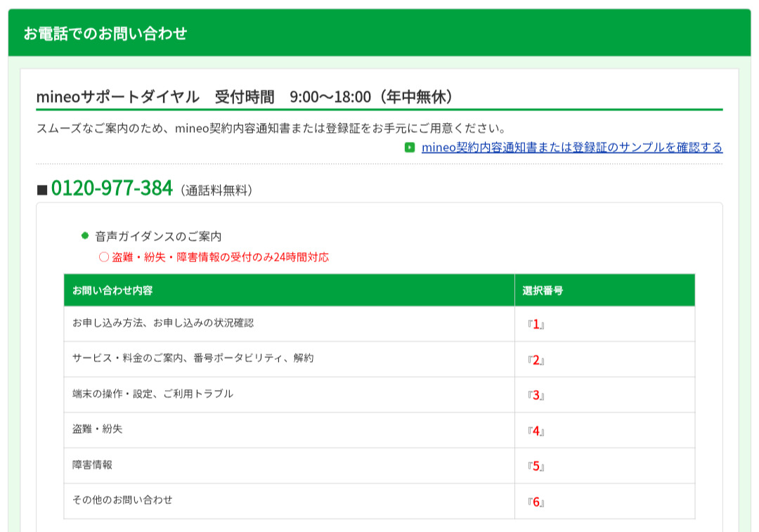Click the black square before the phone number
The height and width of the screenshot is (532, 759).
click(42, 190)
